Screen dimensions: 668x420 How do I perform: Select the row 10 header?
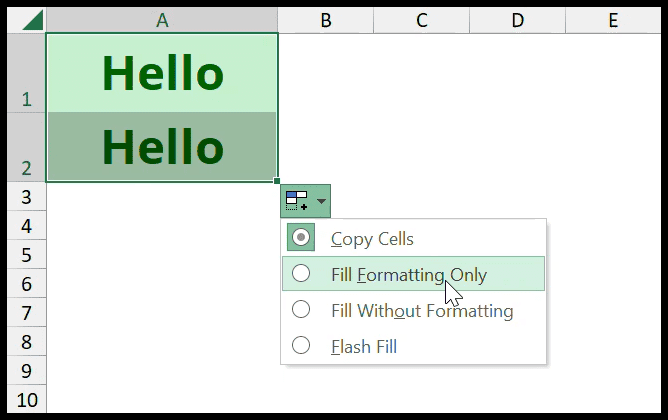(26, 400)
